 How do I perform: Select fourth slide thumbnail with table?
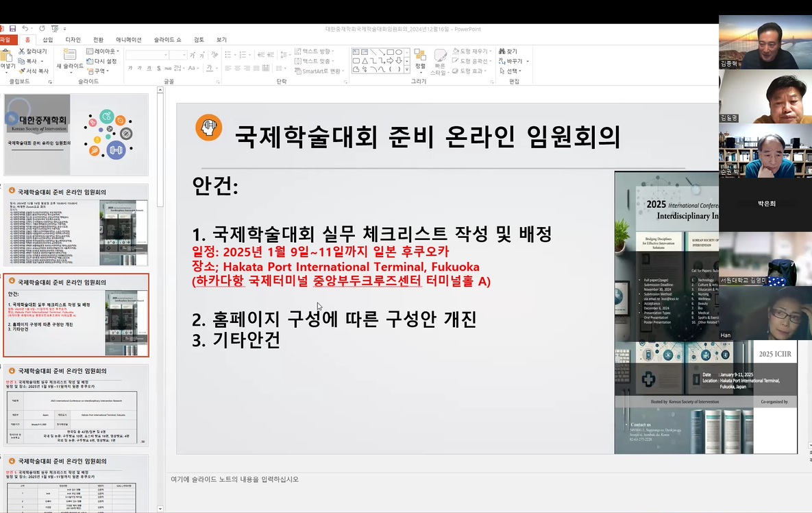point(76,405)
